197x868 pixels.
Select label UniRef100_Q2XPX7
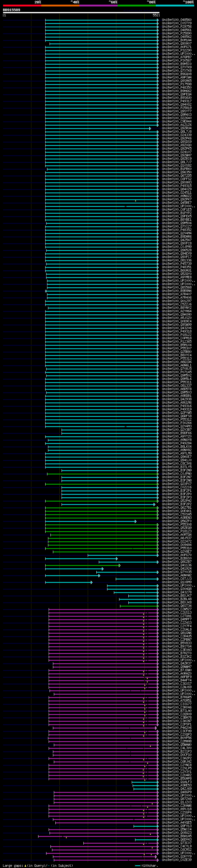pyautogui.click(x=177, y=484)
